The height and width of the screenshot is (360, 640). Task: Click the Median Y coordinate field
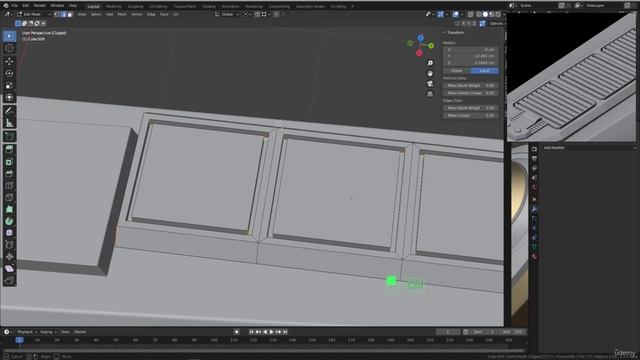pyautogui.click(x=471, y=56)
